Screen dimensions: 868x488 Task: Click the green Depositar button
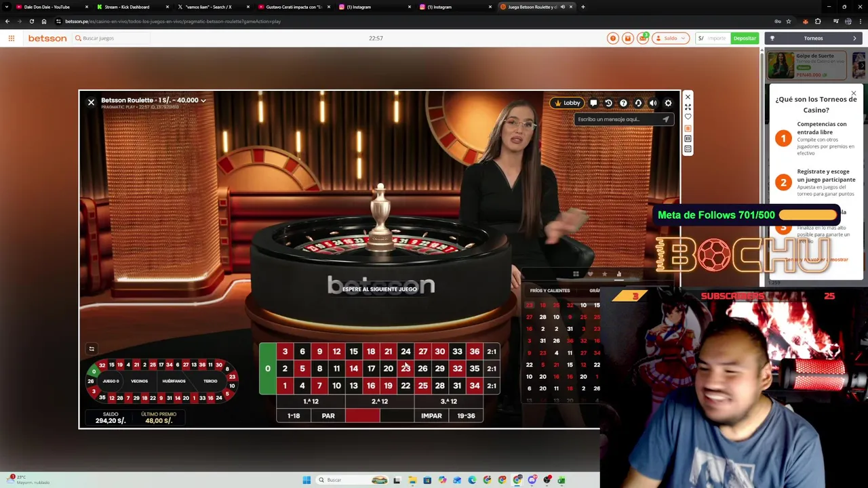pyautogui.click(x=745, y=38)
